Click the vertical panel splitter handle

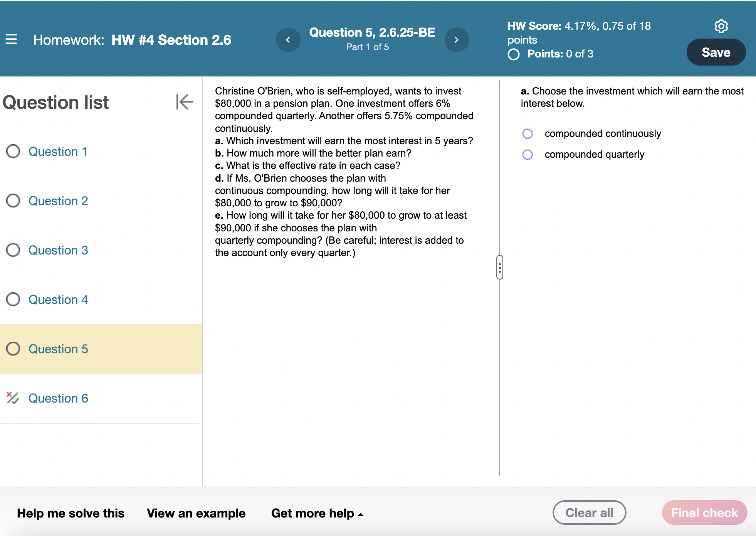(499, 267)
